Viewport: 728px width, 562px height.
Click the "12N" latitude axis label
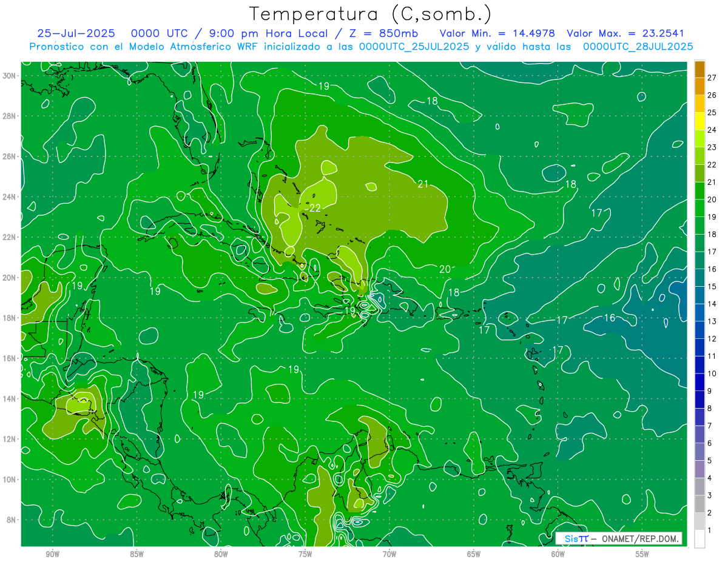[x=10, y=439]
